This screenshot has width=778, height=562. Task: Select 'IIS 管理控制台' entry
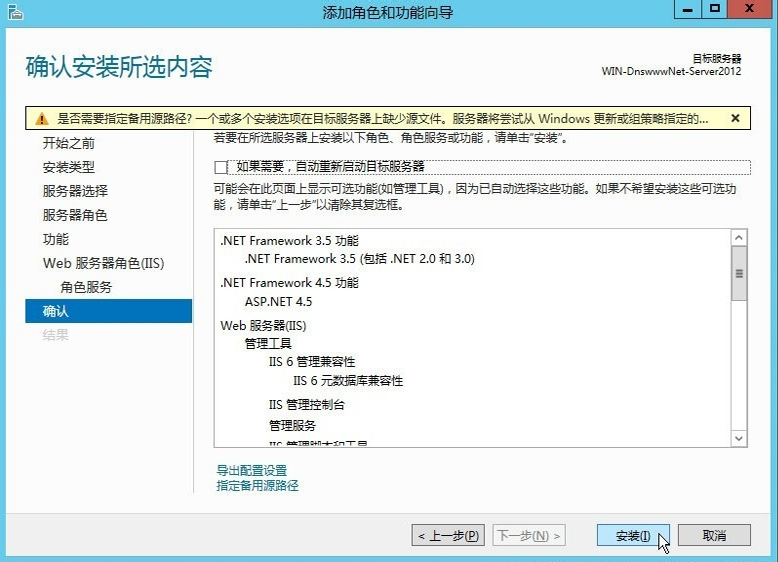click(307, 405)
